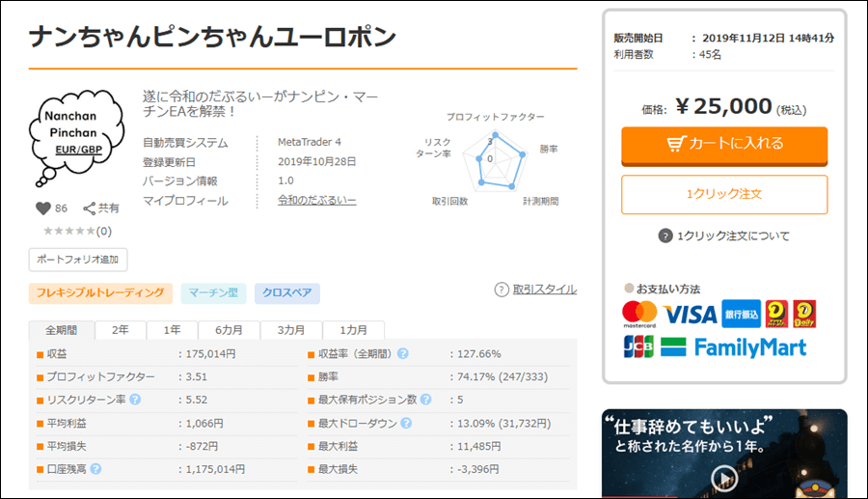Click help icon next to リスクリターン率
Image resolution: width=868 pixels, height=499 pixels.
(x=135, y=399)
